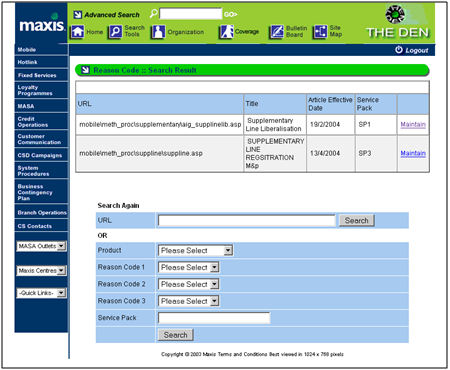Click GO> next to top search box
The image size is (450, 370).
click(x=231, y=14)
